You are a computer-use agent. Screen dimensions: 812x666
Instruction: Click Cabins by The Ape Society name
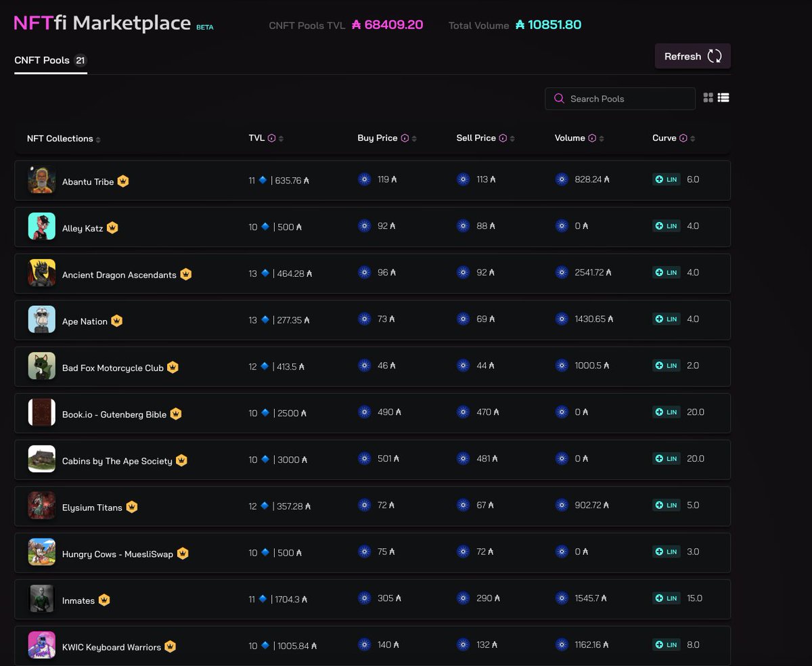[x=117, y=461]
